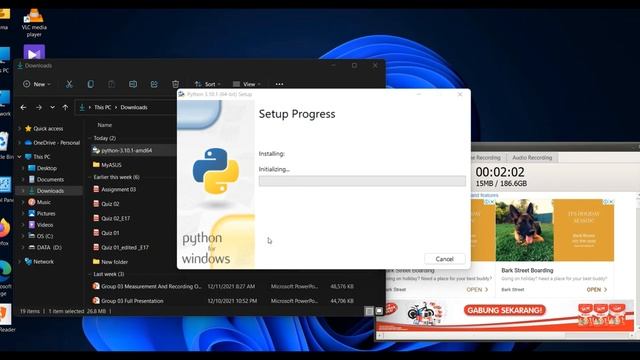Click the Paste icon in Explorer toolbar
This screenshot has width=640, height=360.
coord(111,84)
